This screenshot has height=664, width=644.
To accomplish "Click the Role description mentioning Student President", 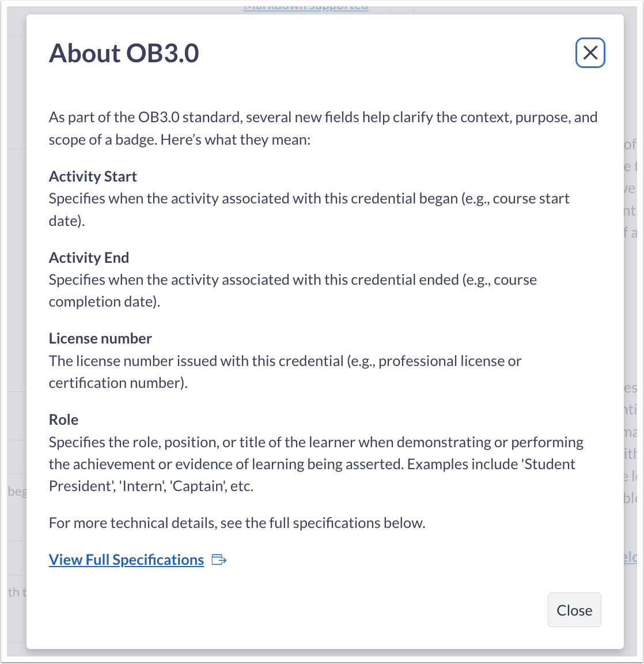I will tap(316, 463).
